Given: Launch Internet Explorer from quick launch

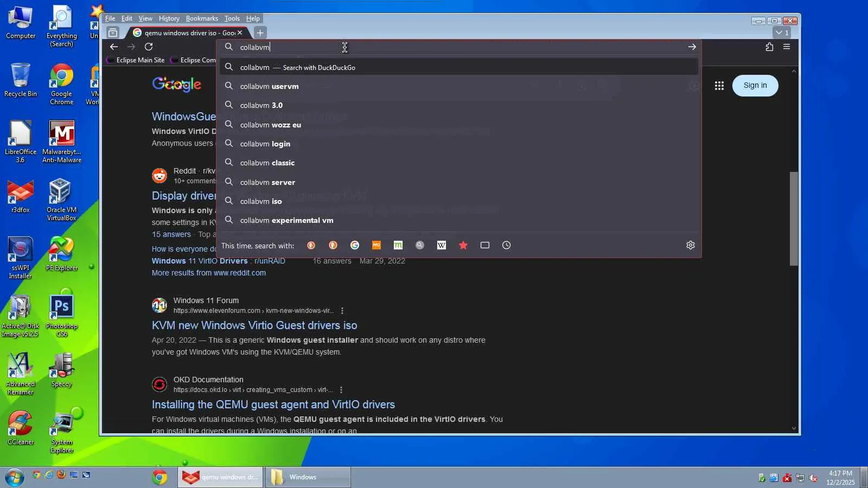Looking at the screenshot, I should point(49,475).
